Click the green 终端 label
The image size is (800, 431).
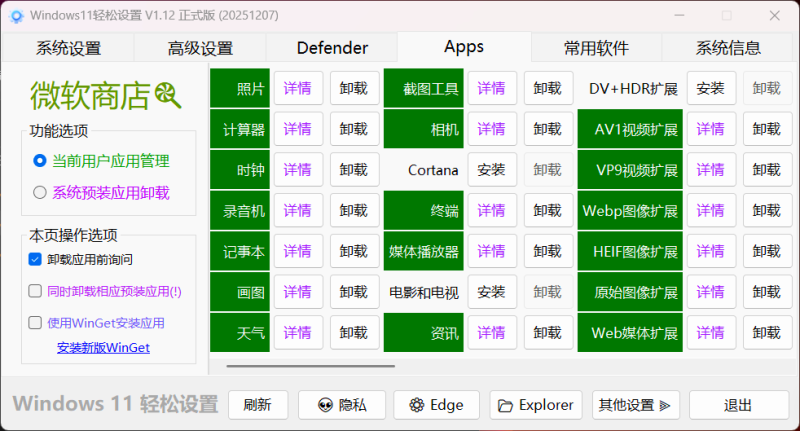coord(423,211)
